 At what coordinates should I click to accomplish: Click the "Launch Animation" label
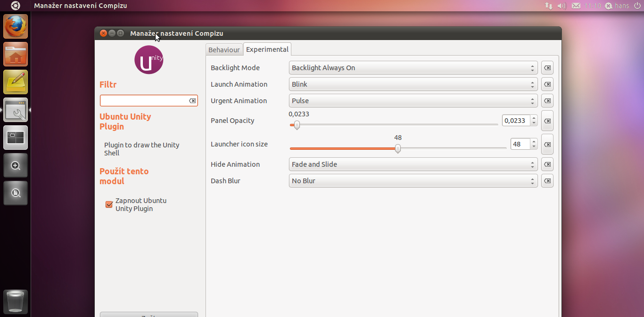[239, 84]
